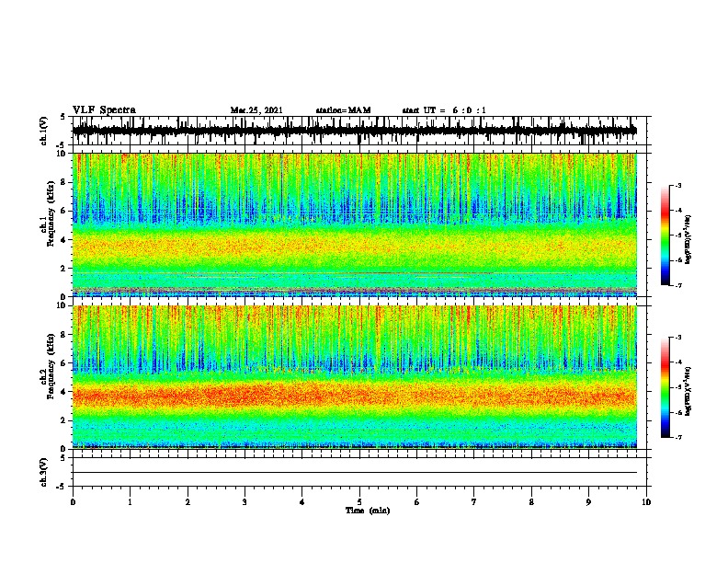
Task: Click the "4" kHz tick on ch.2 frequency axis
Action: tap(64, 392)
